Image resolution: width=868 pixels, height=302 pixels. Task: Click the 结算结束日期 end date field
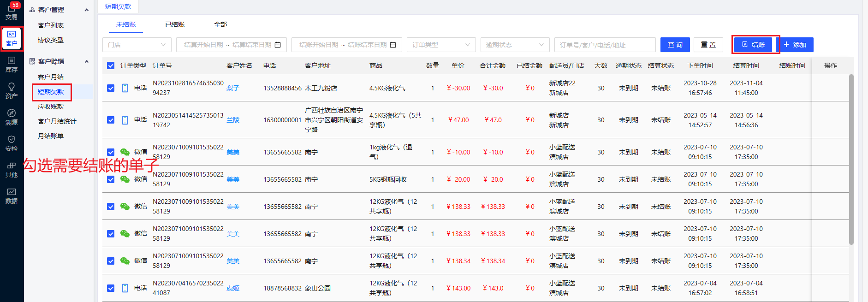pyautogui.click(x=252, y=45)
